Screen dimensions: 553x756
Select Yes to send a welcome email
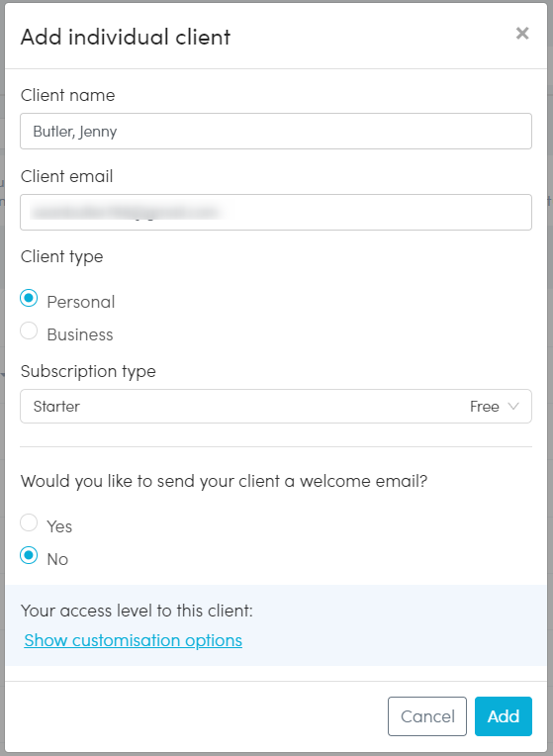[29, 522]
